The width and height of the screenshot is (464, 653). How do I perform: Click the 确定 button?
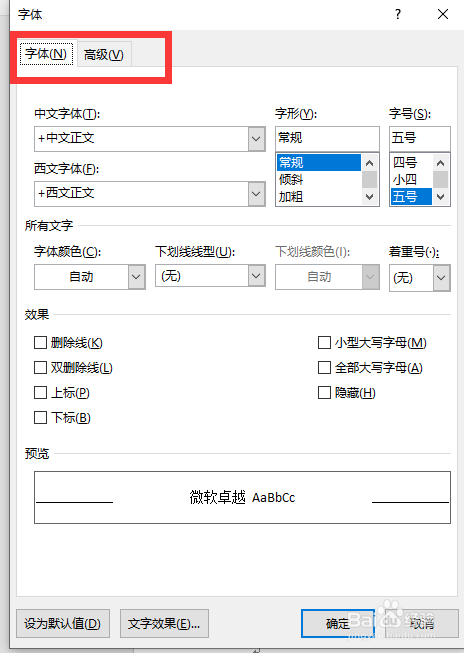338,623
